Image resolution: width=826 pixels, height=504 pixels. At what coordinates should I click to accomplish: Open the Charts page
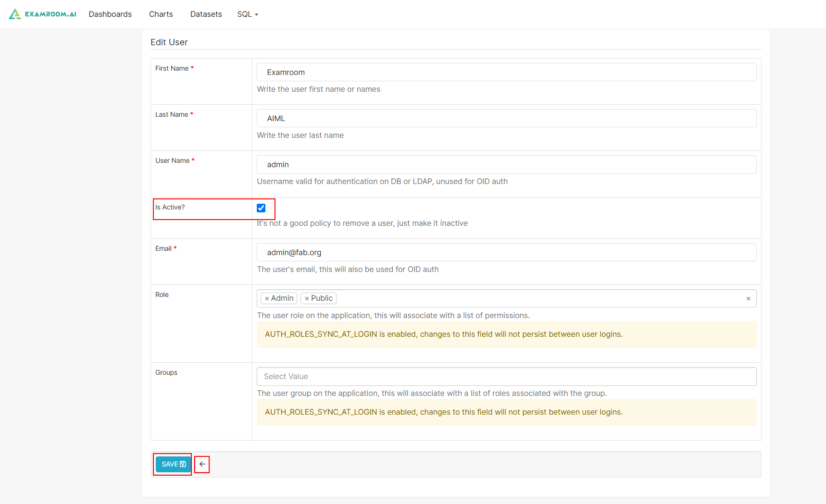tap(161, 14)
